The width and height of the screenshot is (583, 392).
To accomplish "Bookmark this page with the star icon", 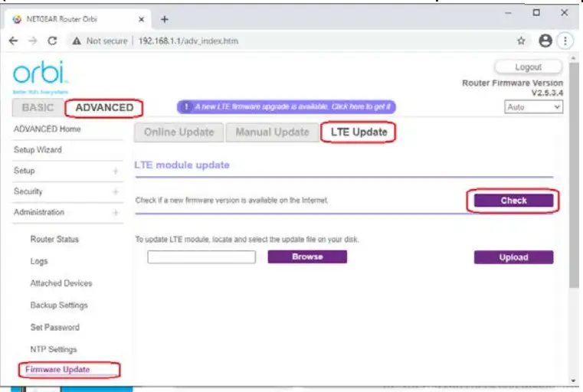I will (x=521, y=41).
